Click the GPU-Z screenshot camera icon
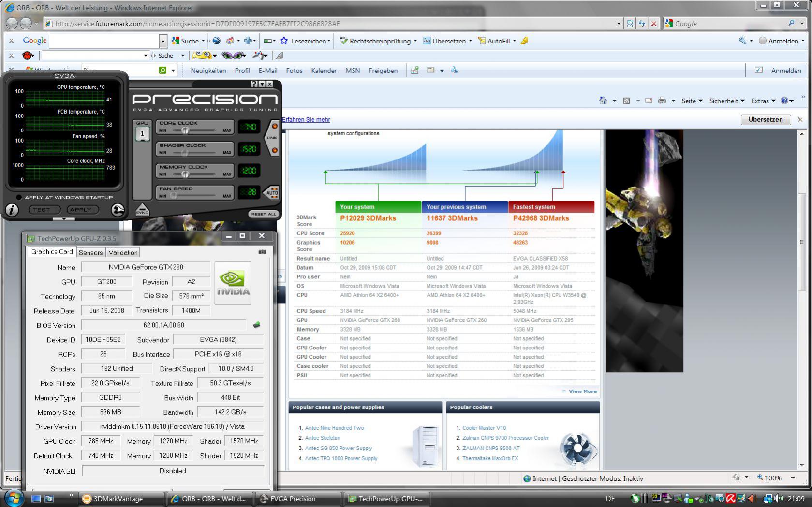The image size is (812, 507). [x=262, y=252]
